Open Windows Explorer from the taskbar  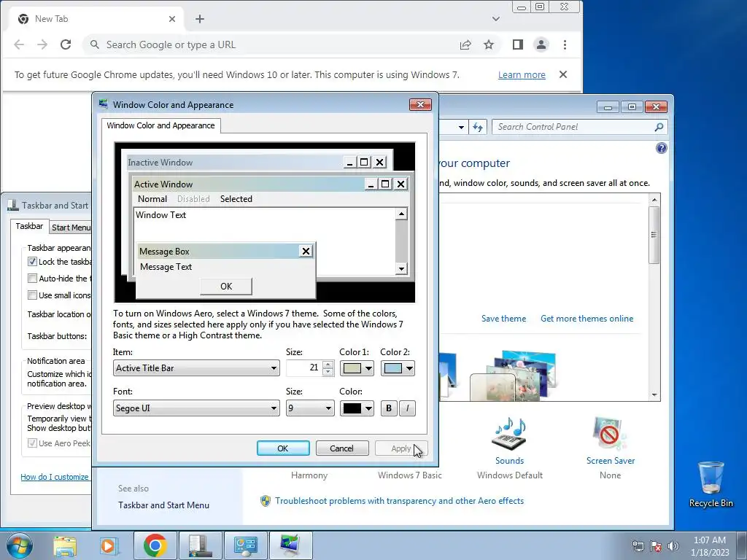(x=65, y=545)
